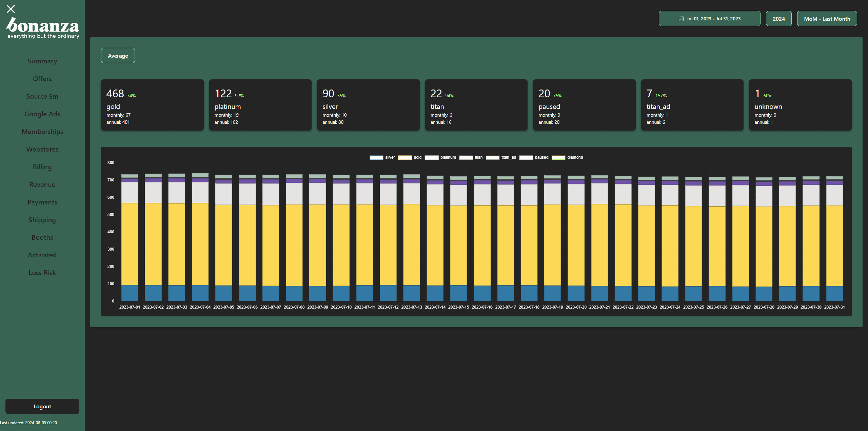Toggle titan_ad series in chart legend
This screenshot has width=868, height=431.
pyautogui.click(x=501, y=157)
